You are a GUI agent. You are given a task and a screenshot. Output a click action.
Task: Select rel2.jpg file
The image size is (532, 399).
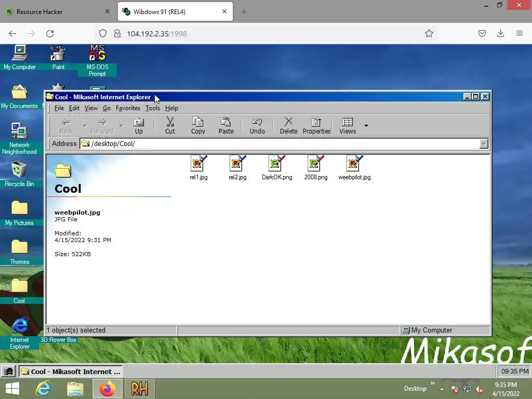pyautogui.click(x=237, y=168)
